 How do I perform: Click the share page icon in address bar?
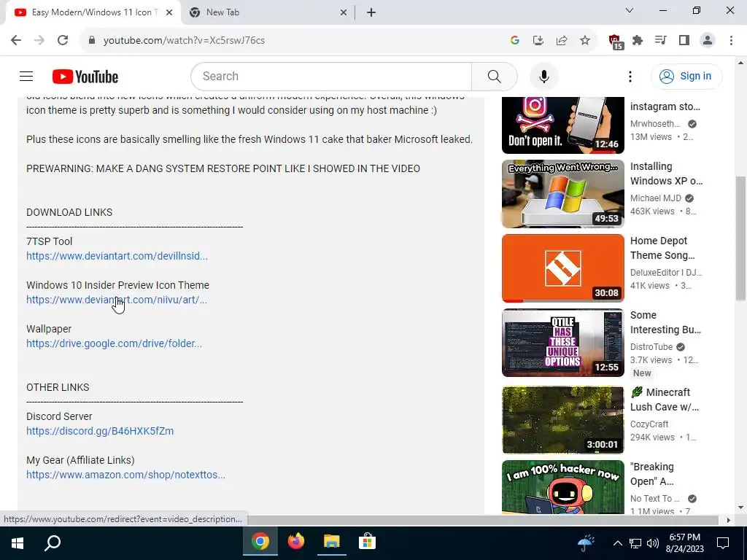point(562,41)
